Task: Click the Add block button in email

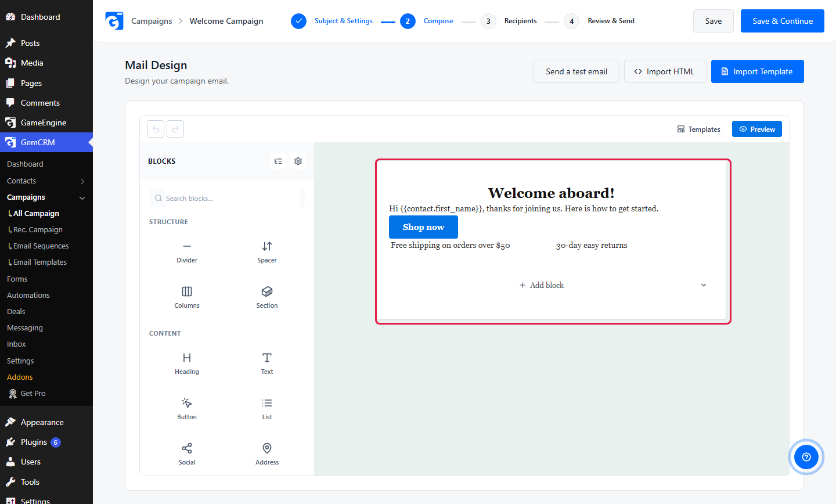Action: pos(541,285)
